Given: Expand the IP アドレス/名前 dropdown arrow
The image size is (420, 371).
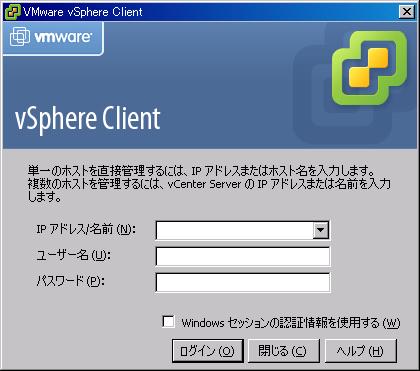Looking at the screenshot, I should 321,230.
